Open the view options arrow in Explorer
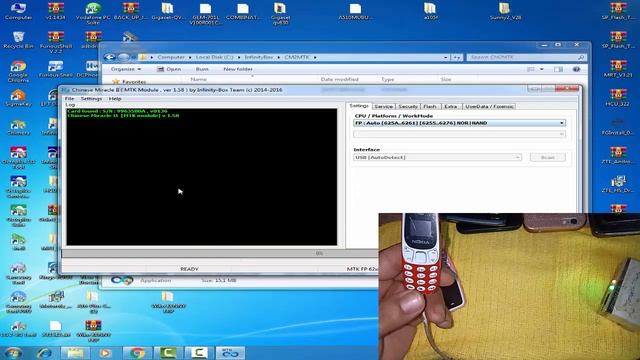This screenshot has width=640, height=360. (542, 69)
